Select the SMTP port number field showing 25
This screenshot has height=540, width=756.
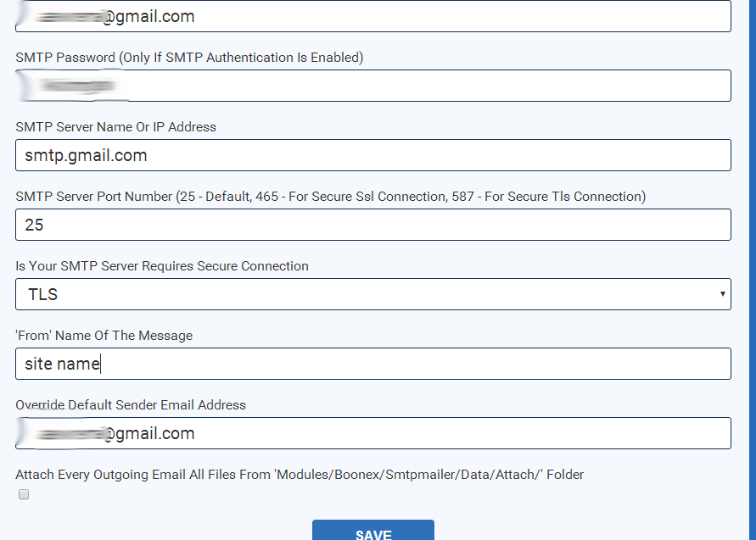373,225
